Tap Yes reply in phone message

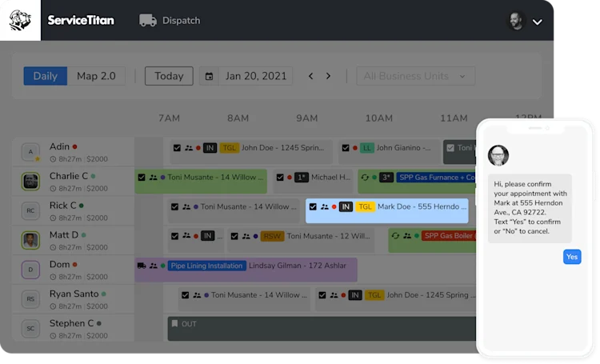(572, 257)
